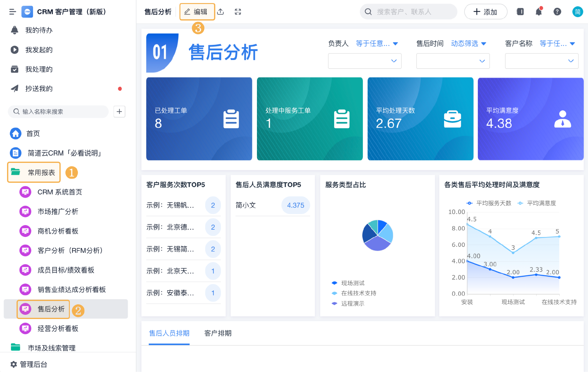This screenshot has width=588, height=372.
Task: Click the share/export icon next to Edit
Action: (x=221, y=12)
